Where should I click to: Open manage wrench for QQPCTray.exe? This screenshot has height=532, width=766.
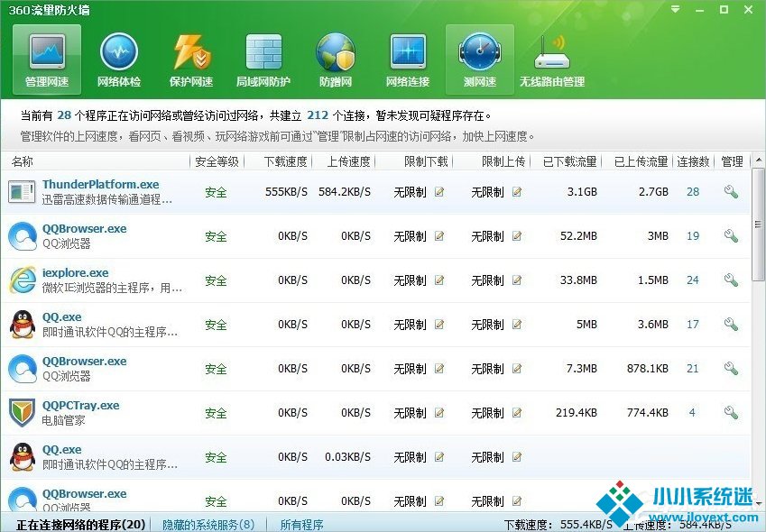pos(731,413)
